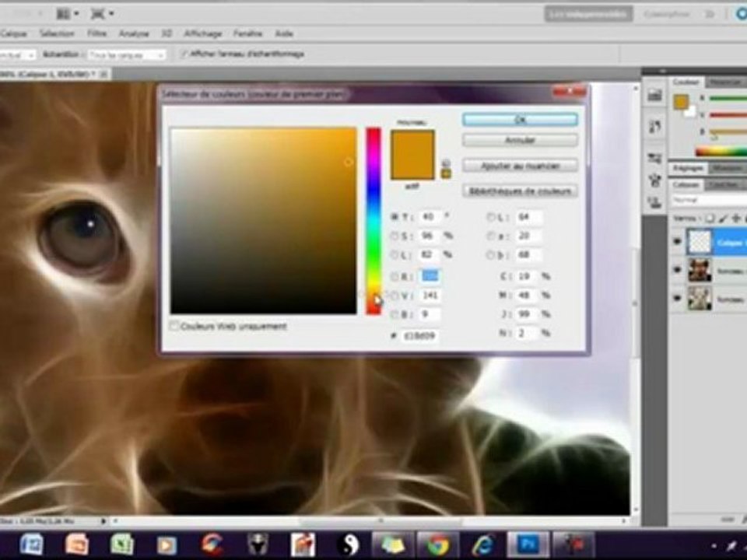The height and width of the screenshot is (560, 747).
Task: Click the C cyan percentage field
Action: 528,276
